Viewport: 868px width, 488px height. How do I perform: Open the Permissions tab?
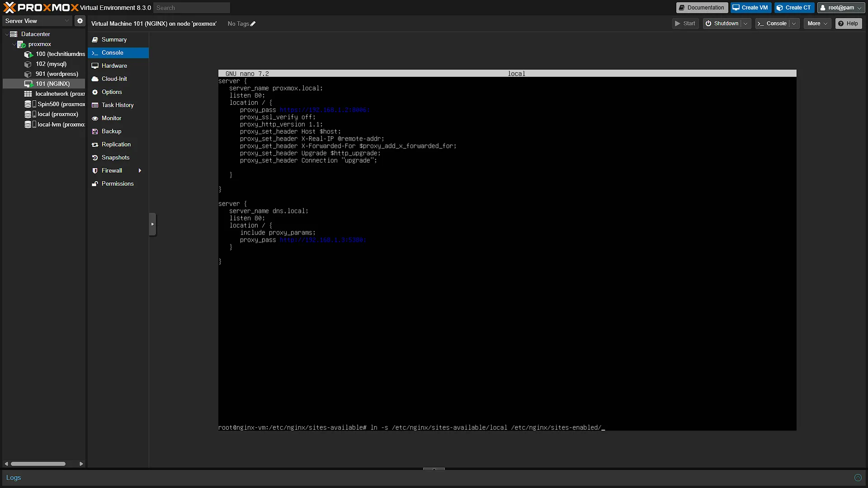tap(118, 184)
